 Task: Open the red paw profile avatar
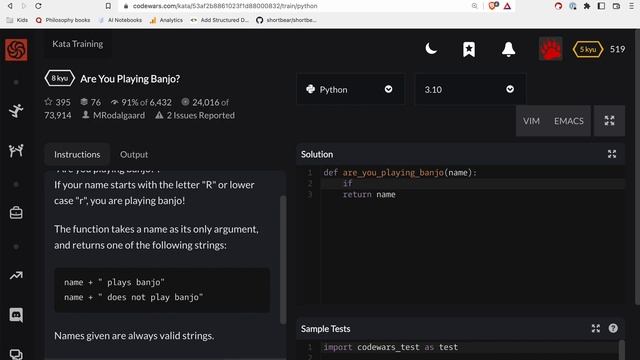coord(550,49)
